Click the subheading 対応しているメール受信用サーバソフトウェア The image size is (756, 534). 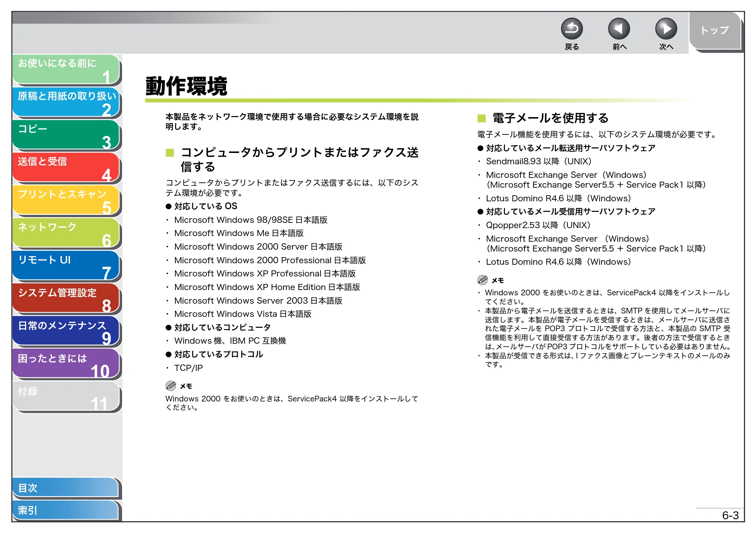point(570,211)
